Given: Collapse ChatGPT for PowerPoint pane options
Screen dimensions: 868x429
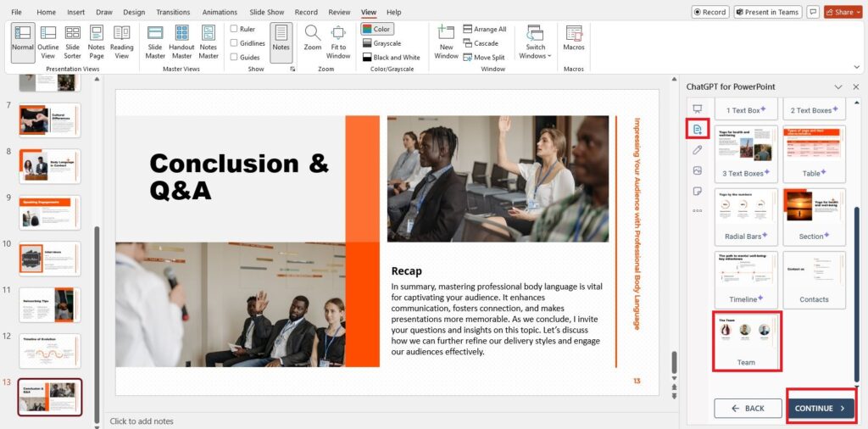Looking at the screenshot, I should [838, 87].
